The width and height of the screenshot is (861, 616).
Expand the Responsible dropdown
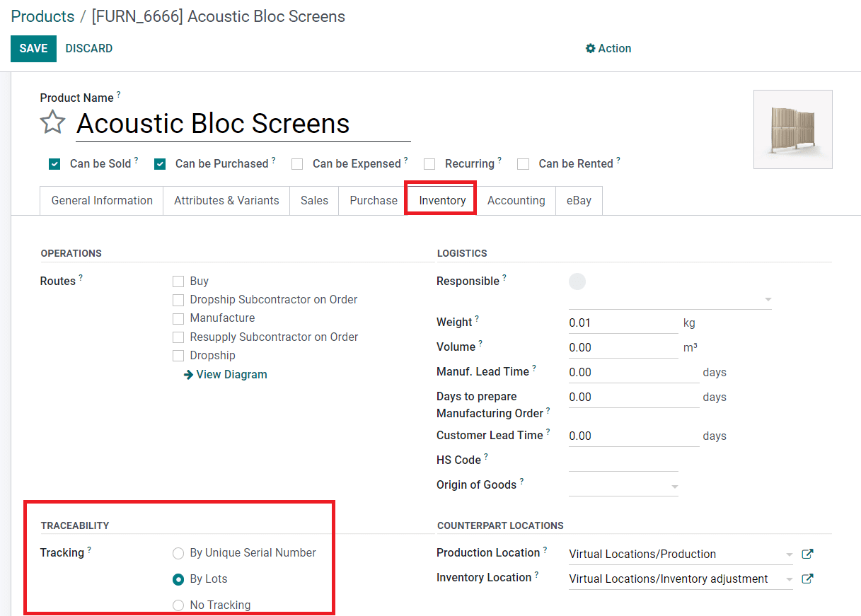pyautogui.click(x=768, y=300)
